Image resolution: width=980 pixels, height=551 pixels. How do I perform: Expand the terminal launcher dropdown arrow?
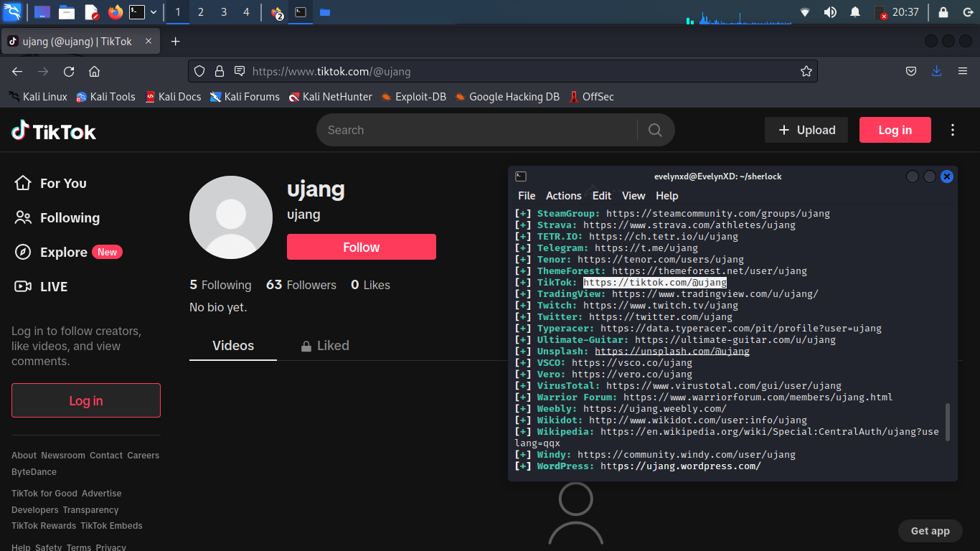click(x=154, y=12)
